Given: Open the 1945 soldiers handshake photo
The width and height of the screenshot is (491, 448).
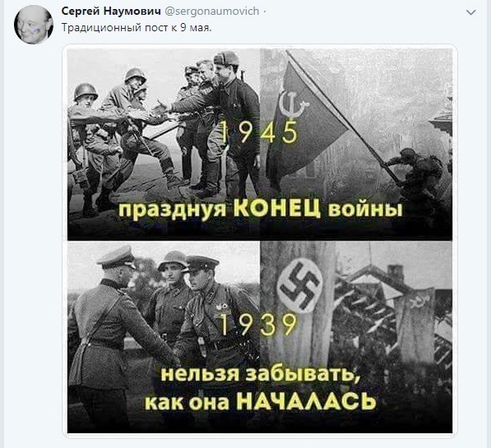Looking at the screenshot, I should tap(164, 145).
